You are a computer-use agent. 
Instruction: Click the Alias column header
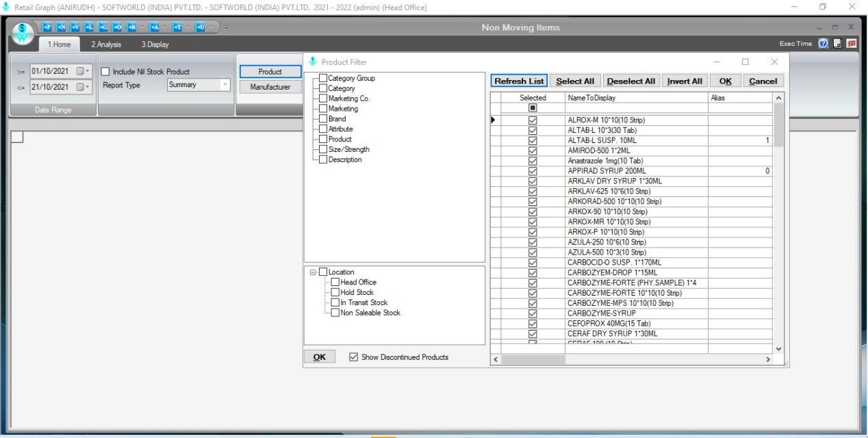[x=741, y=98]
